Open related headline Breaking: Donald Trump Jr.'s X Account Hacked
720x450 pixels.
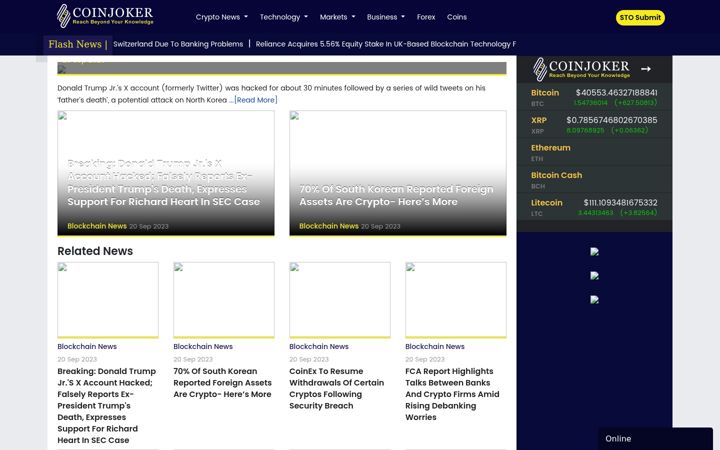(x=107, y=405)
